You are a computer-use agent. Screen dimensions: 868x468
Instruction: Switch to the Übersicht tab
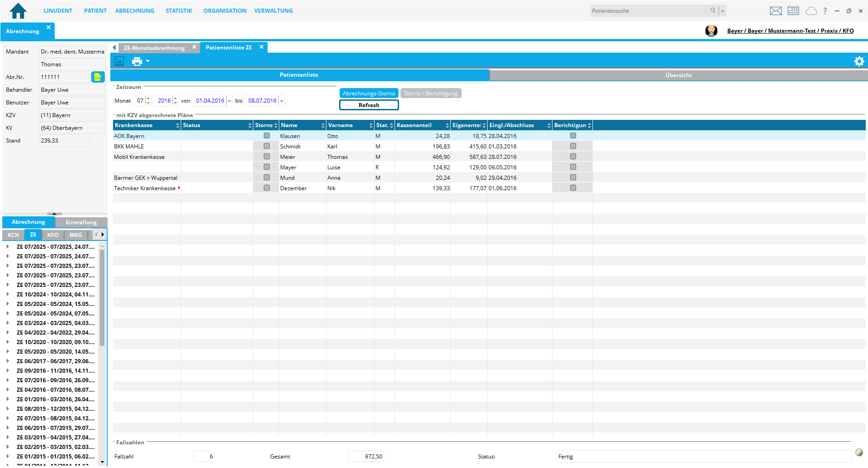678,75
